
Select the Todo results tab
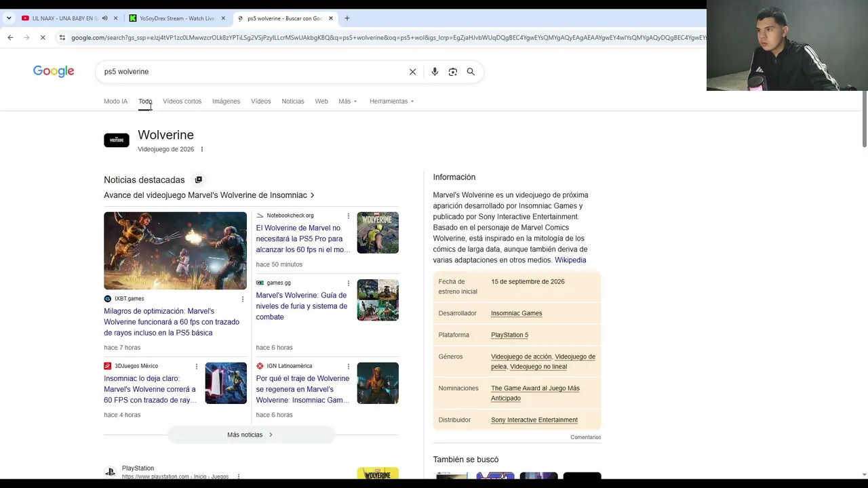(x=145, y=101)
